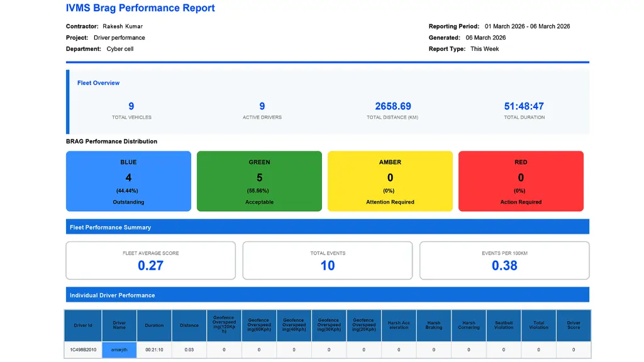Click the BRAG Performance Distribution heading
The image size is (644, 362).
(x=111, y=141)
